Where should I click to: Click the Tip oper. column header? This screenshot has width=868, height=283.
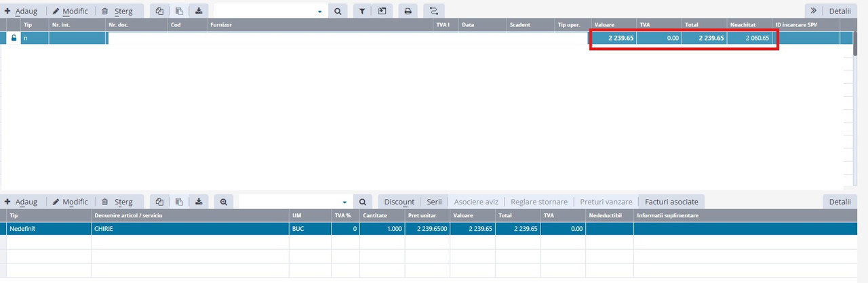pyautogui.click(x=572, y=24)
